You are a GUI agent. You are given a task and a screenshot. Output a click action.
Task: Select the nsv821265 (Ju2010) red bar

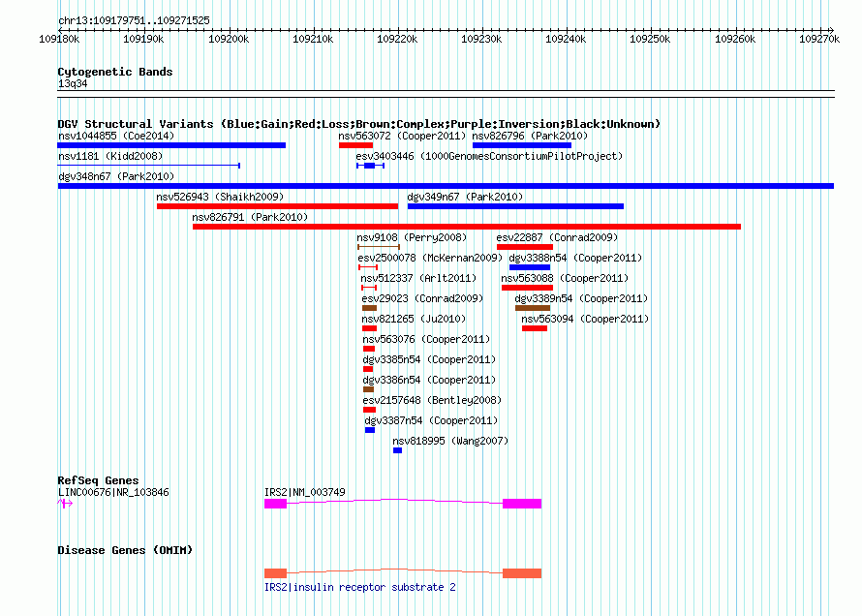pos(369,328)
